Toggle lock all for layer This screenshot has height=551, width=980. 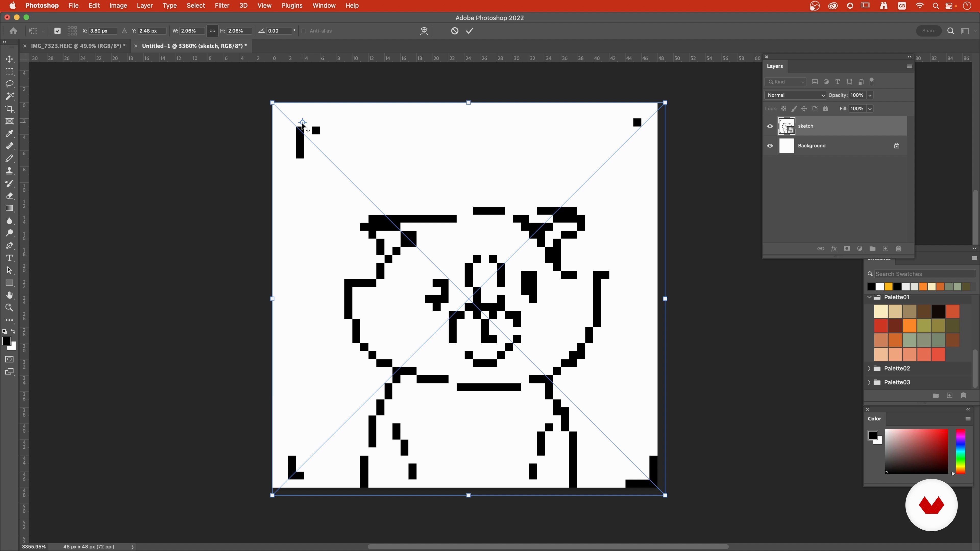826,109
